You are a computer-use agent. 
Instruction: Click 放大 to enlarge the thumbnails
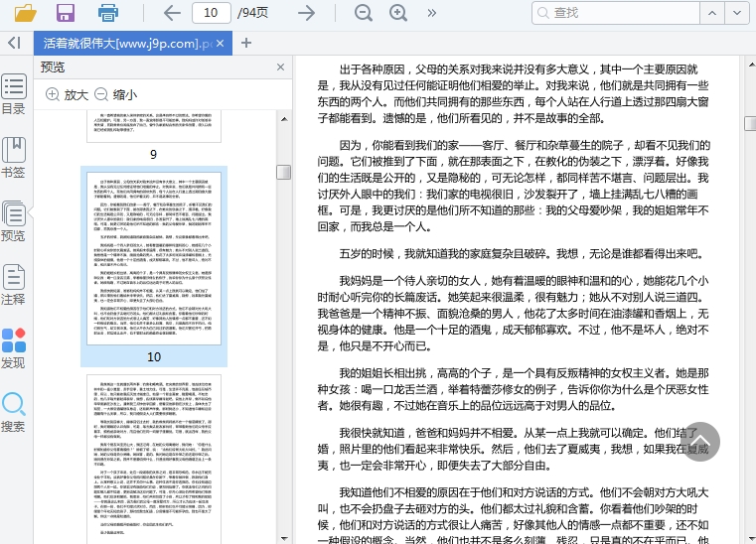click(67, 94)
